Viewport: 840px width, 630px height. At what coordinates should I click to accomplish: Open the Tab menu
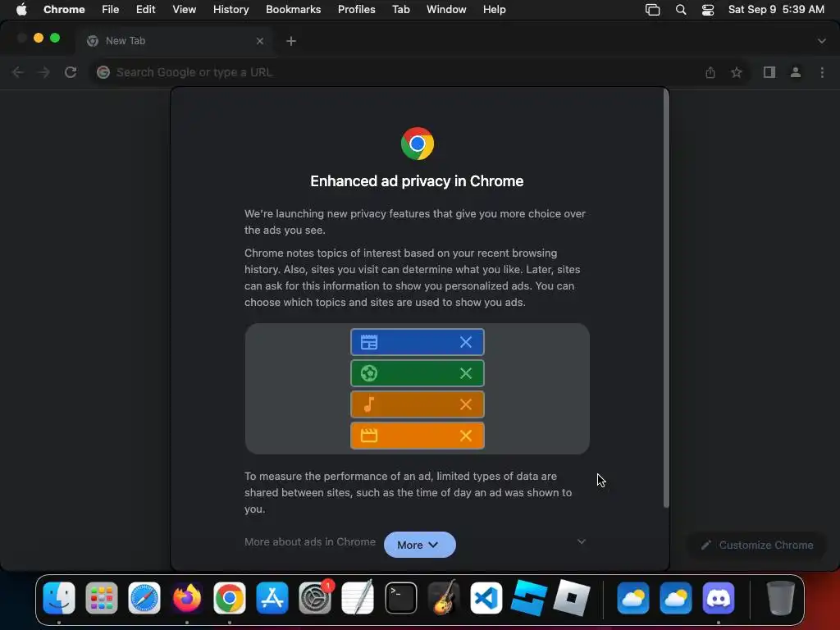(400, 10)
